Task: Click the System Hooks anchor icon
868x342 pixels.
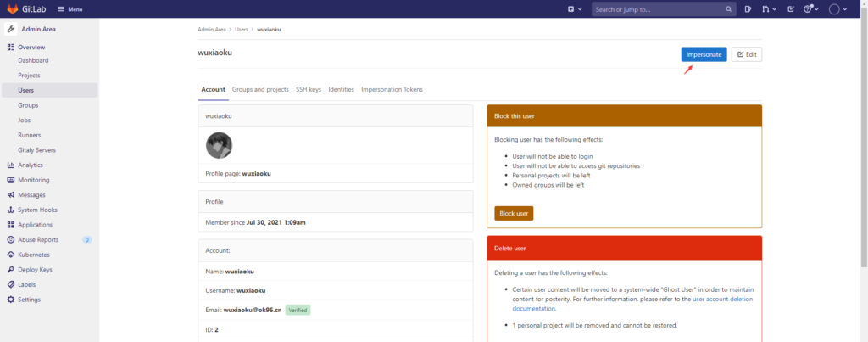Action: click(10, 210)
